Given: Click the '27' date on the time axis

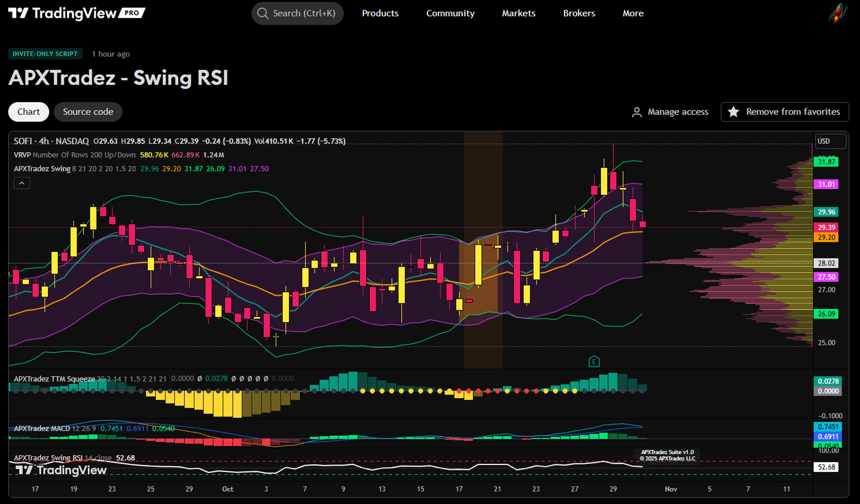Looking at the screenshot, I should pyautogui.click(x=575, y=489).
